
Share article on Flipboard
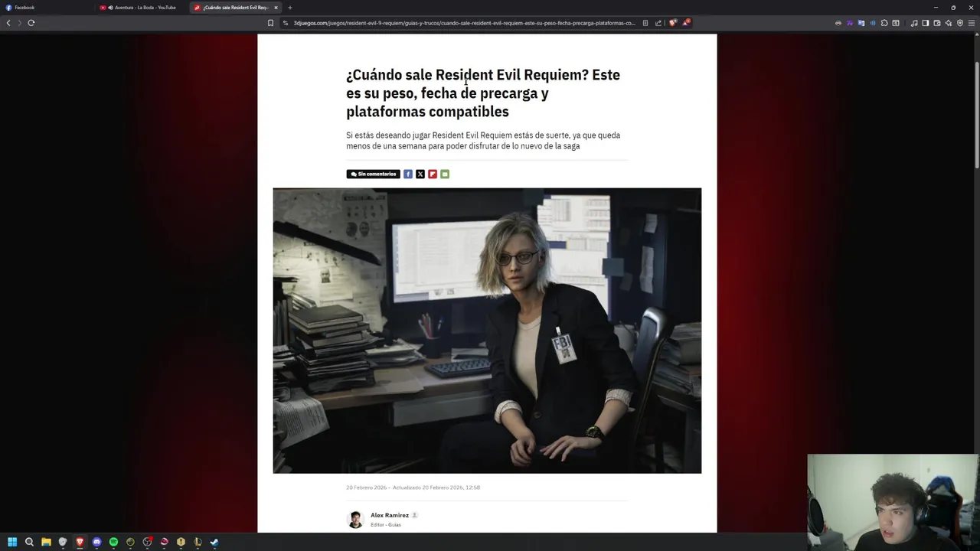pos(433,174)
